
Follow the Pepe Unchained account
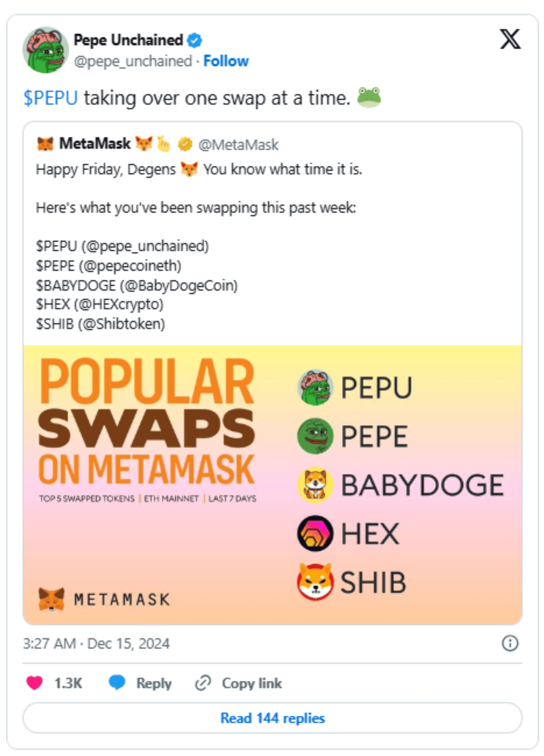(226, 61)
